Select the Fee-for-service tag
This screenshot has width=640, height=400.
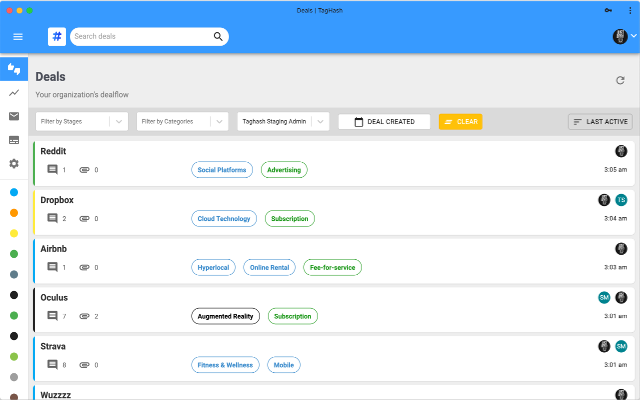pos(332,267)
